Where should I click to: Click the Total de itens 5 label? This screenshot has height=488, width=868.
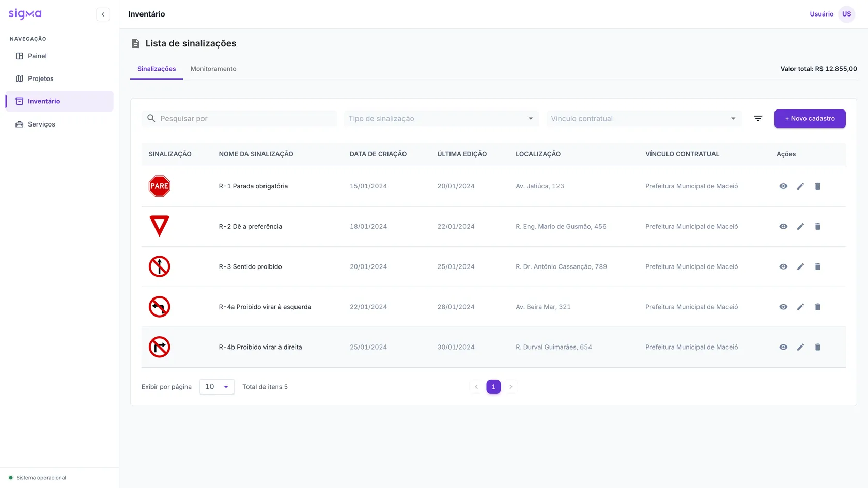(265, 387)
